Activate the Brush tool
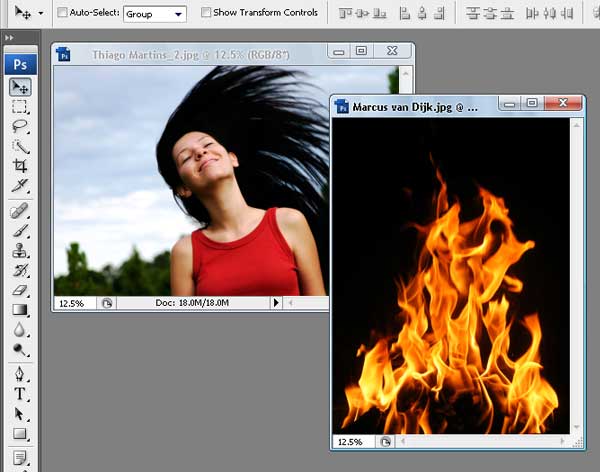600x472 pixels. coord(20,231)
